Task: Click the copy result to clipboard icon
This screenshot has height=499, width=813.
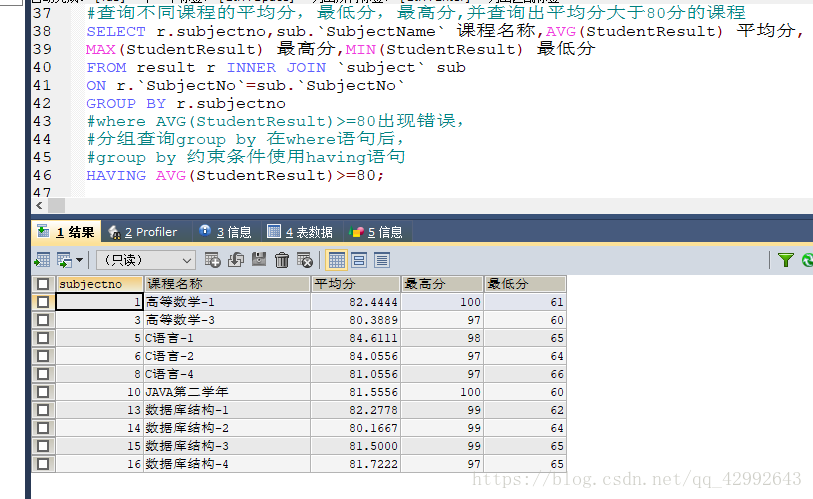Action: tap(64, 260)
